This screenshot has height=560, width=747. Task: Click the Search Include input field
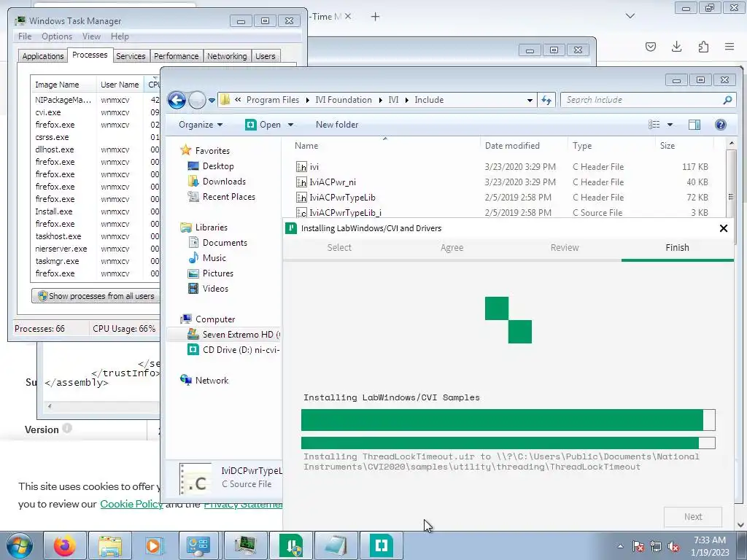point(640,100)
